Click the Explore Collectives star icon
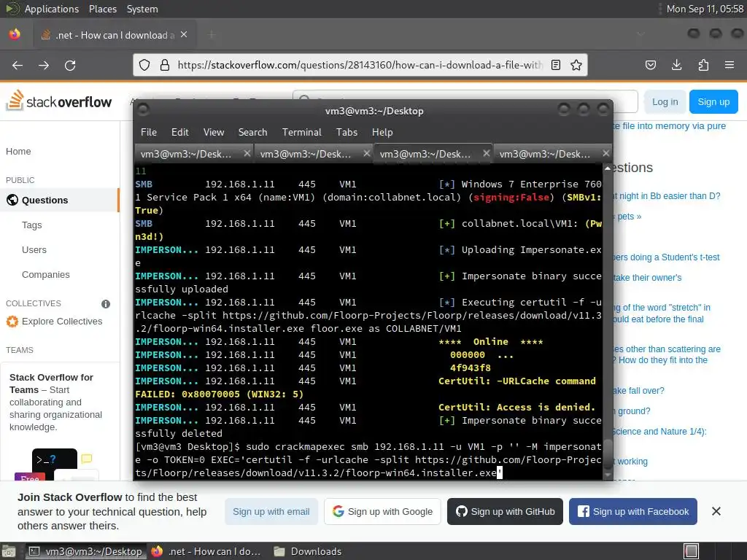 (x=12, y=322)
